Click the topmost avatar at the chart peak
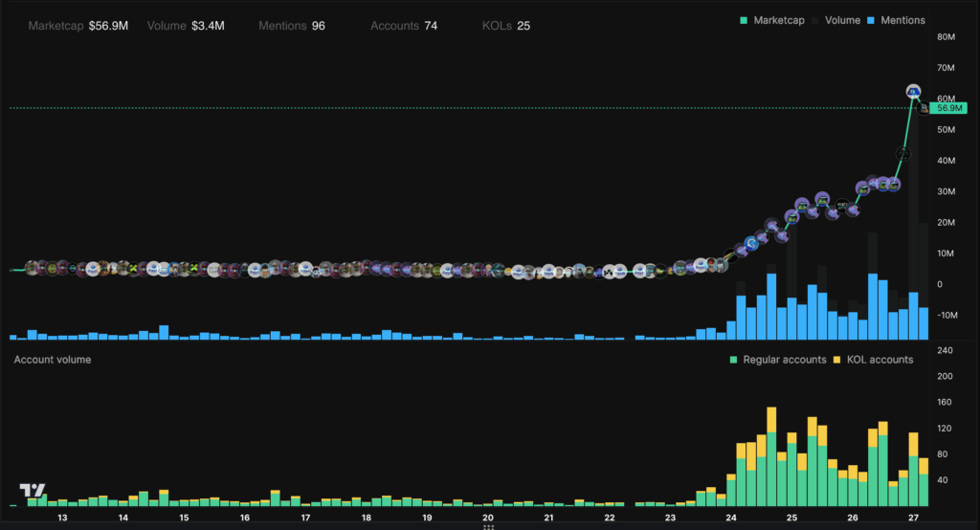Image resolution: width=980 pixels, height=530 pixels. [x=913, y=92]
